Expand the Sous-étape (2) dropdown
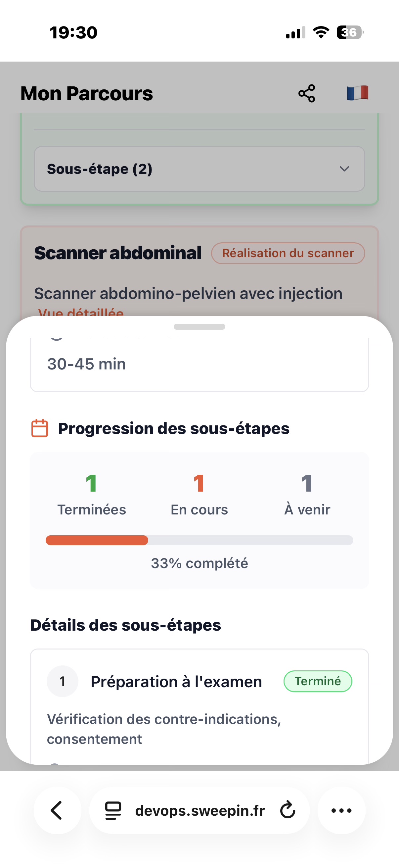This screenshot has width=399, height=868. click(x=199, y=169)
